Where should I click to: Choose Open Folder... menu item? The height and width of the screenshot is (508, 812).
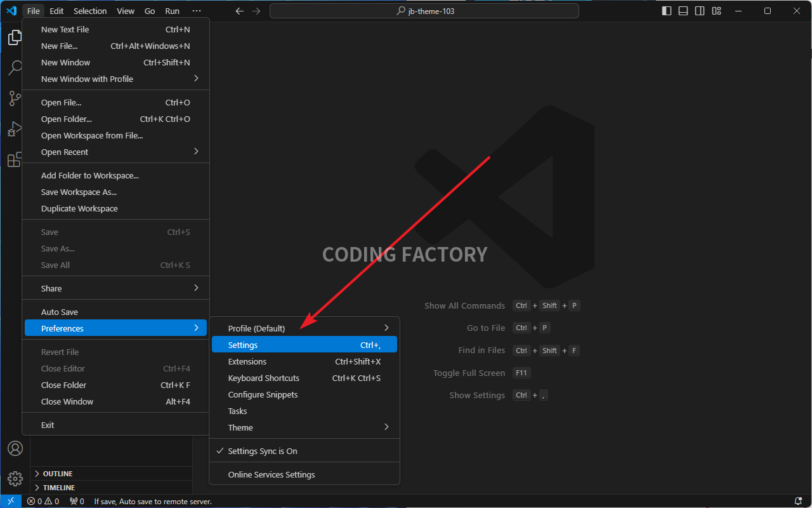(115, 119)
